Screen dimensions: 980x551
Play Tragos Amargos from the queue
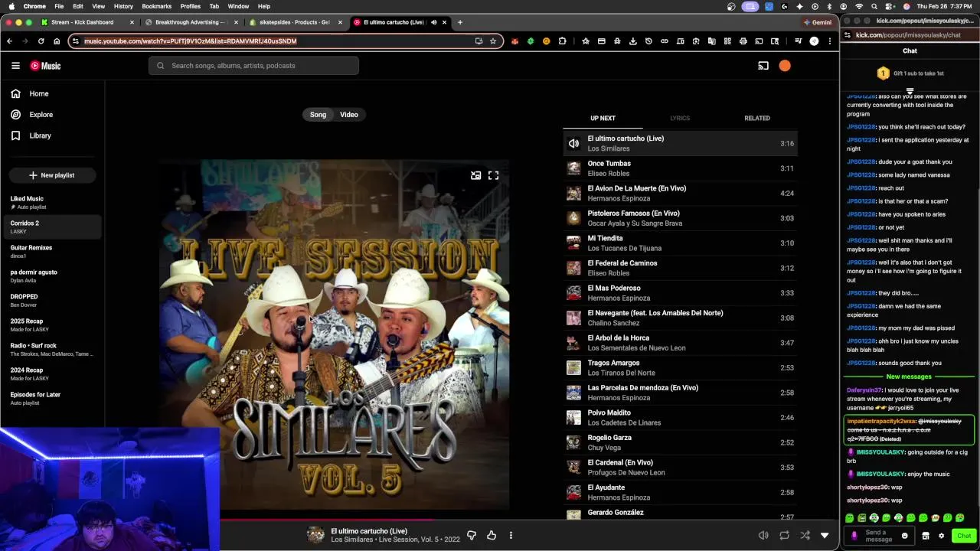(680, 367)
